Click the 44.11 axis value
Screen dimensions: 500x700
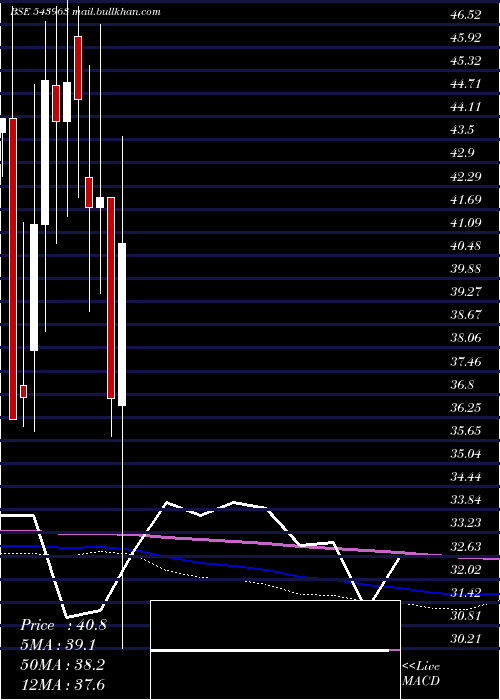466,107
